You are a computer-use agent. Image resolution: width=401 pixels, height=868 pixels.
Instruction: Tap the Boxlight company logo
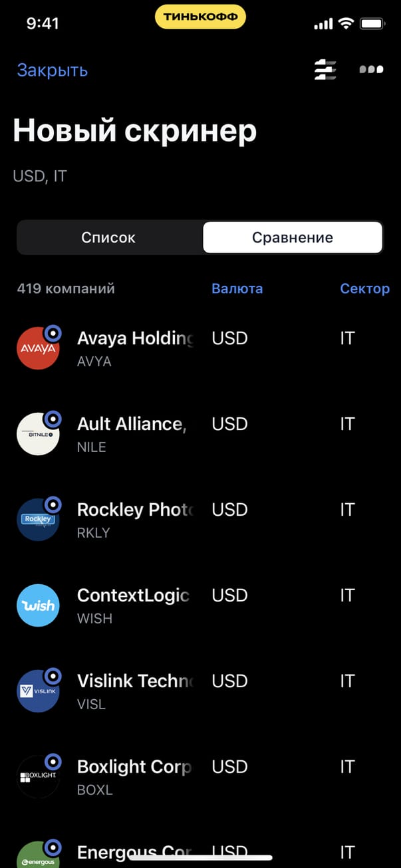pyautogui.click(x=39, y=776)
